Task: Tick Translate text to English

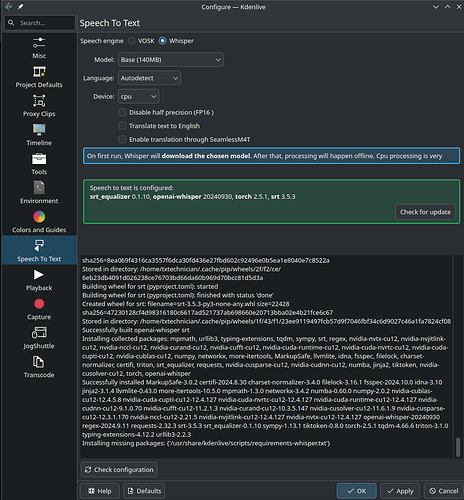Action: (x=122, y=126)
